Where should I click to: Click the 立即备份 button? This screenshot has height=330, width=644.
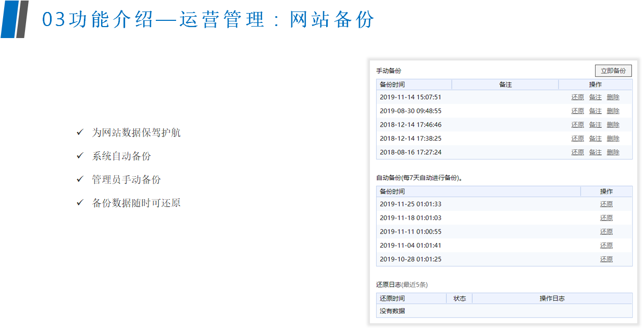[613, 71]
